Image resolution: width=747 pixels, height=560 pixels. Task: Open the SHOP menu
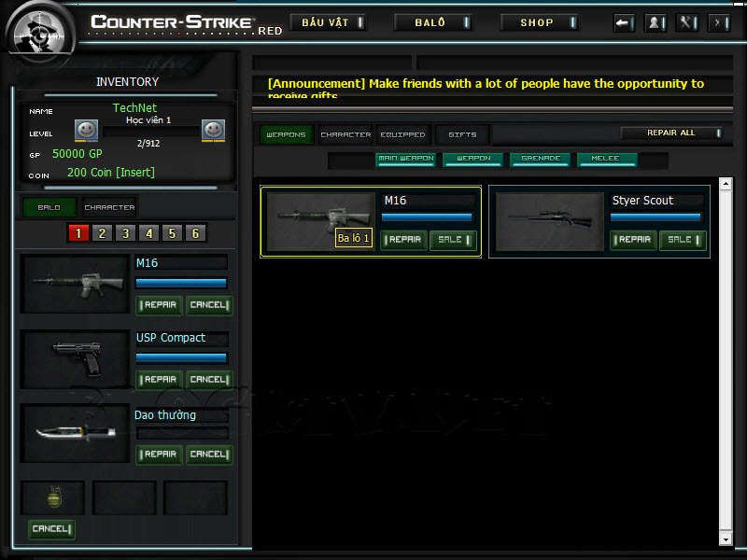[540, 22]
